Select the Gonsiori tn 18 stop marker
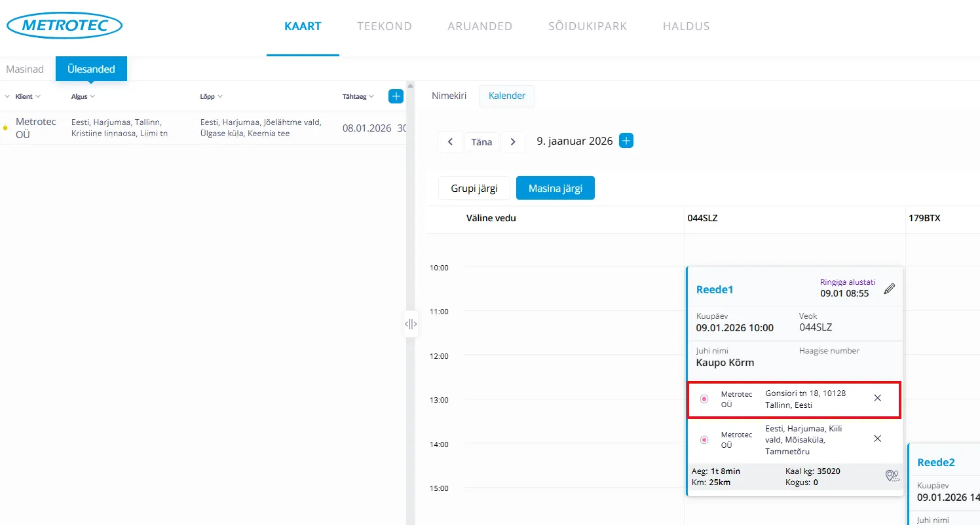980x525 pixels. [704, 399]
